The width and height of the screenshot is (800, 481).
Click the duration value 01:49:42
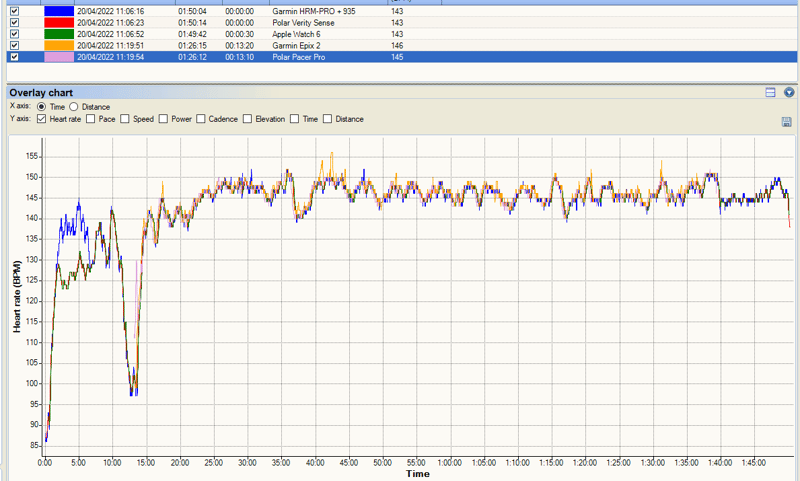point(192,34)
